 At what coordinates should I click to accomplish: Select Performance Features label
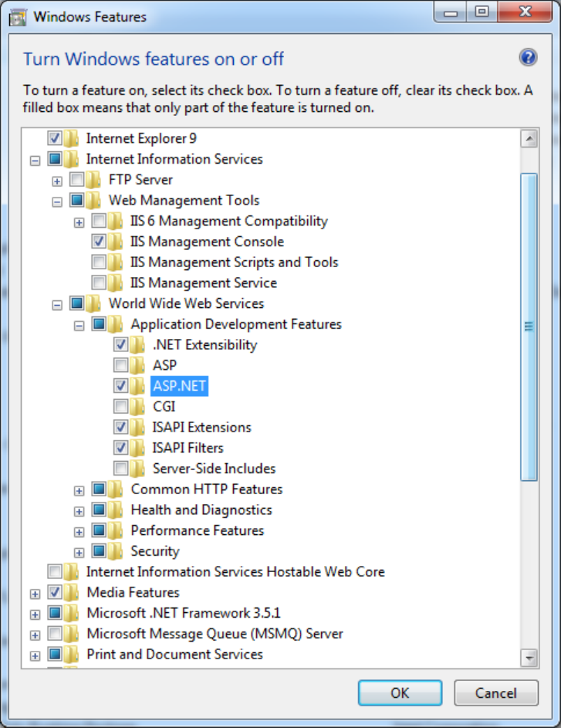(x=198, y=530)
